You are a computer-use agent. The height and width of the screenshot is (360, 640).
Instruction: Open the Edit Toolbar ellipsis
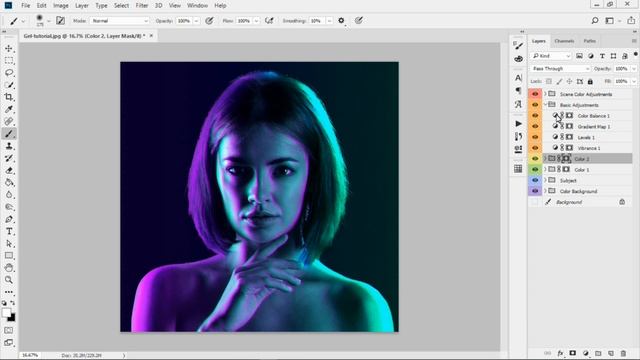(9, 292)
